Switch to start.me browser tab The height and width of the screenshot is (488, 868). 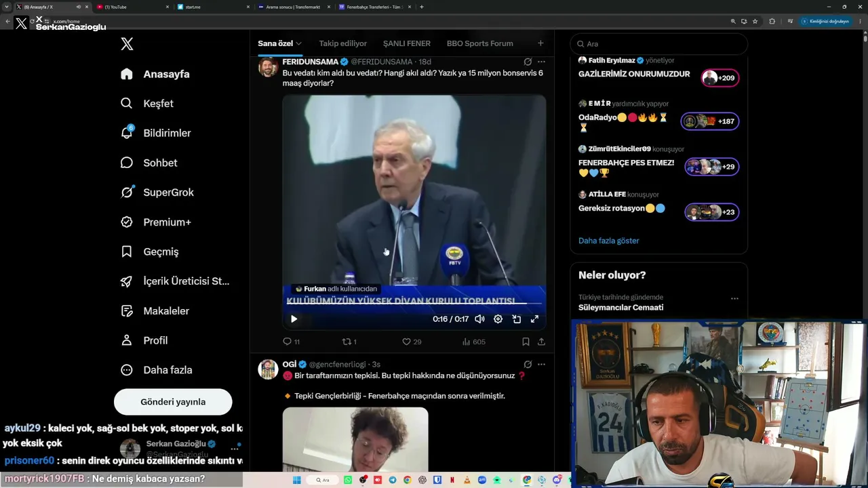(212, 7)
